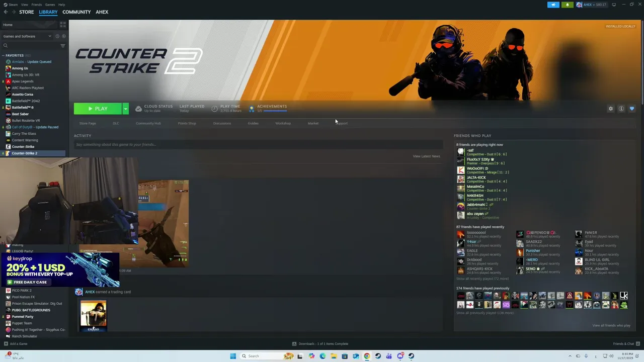
Task: Open the Discussions link
Action: pyautogui.click(x=222, y=123)
